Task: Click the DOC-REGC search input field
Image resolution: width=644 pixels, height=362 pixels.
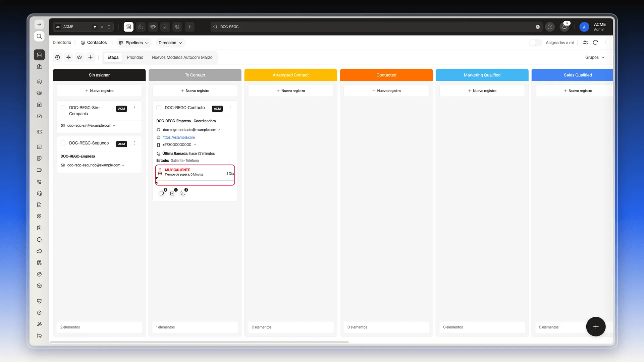Action: tap(376, 27)
